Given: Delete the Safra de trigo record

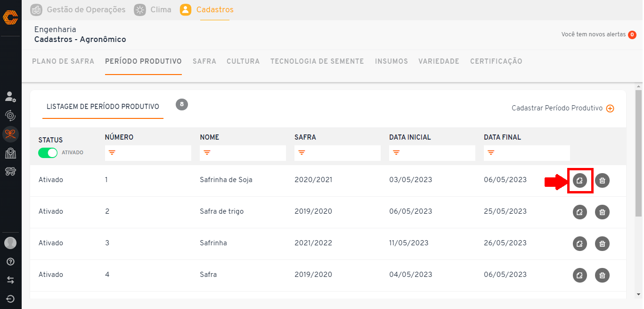Looking at the screenshot, I should pyautogui.click(x=602, y=212).
